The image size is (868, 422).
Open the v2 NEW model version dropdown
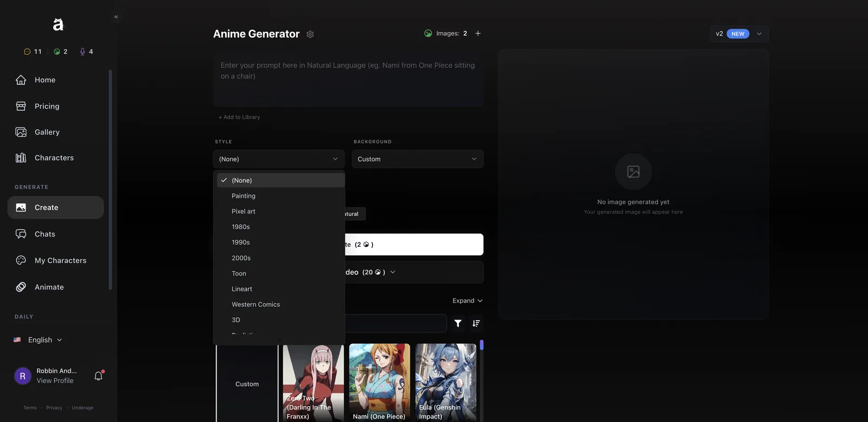tap(739, 34)
